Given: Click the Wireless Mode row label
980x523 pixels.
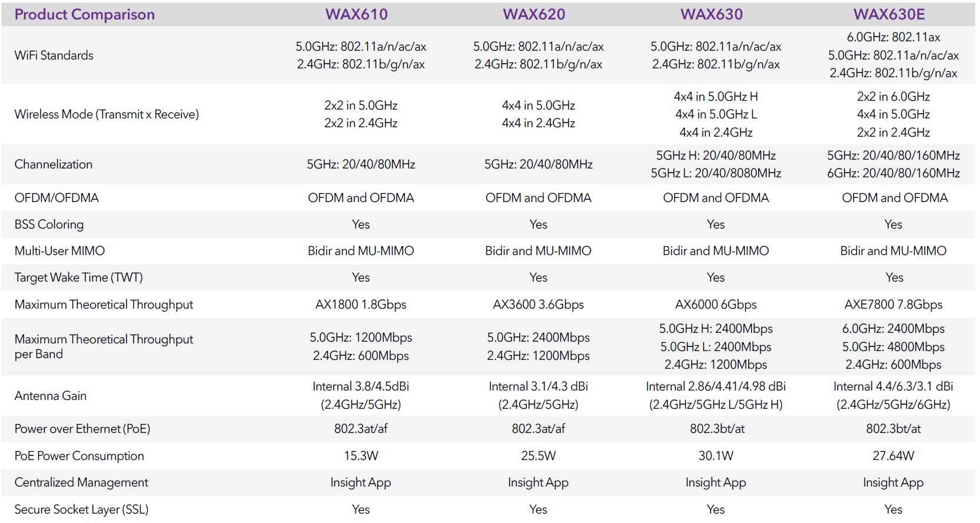Looking at the screenshot, I should (107, 114).
